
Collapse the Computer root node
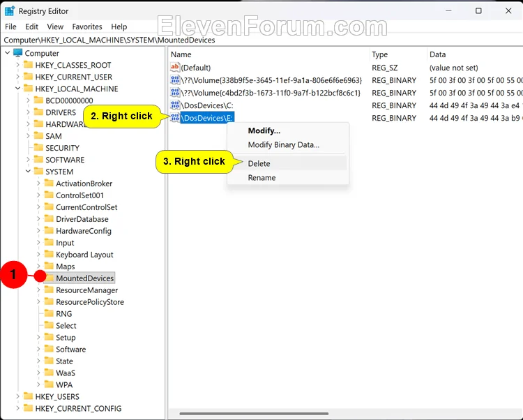point(8,53)
